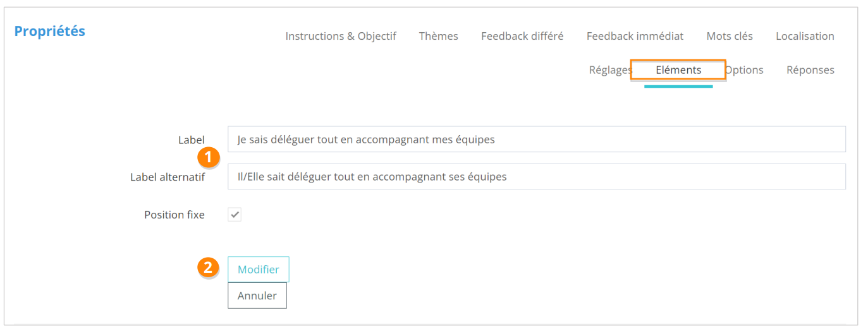Image resolution: width=868 pixels, height=329 pixels.
Task: Click the Propriétés heading
Action: 49,31
